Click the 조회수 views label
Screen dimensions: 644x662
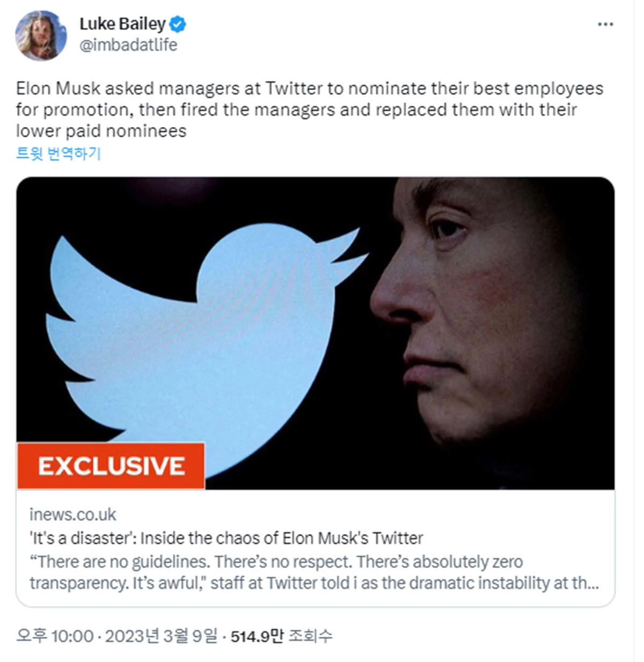tap(310, 636)
